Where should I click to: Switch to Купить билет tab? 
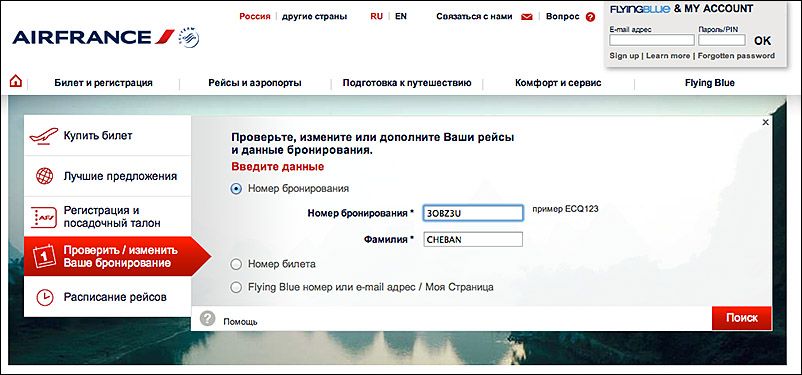(107, 136)
